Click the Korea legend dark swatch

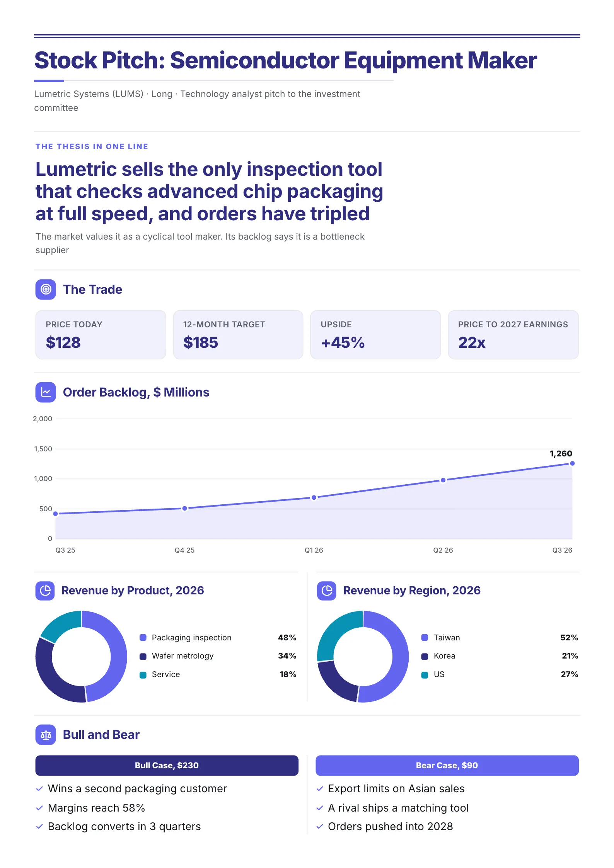[x=425, y=656]
